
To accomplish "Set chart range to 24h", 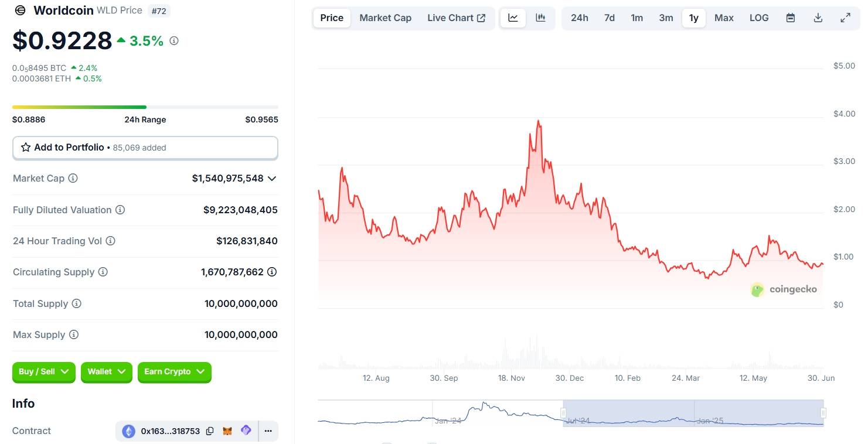I will pyautogui.click(x=580, y=18).
